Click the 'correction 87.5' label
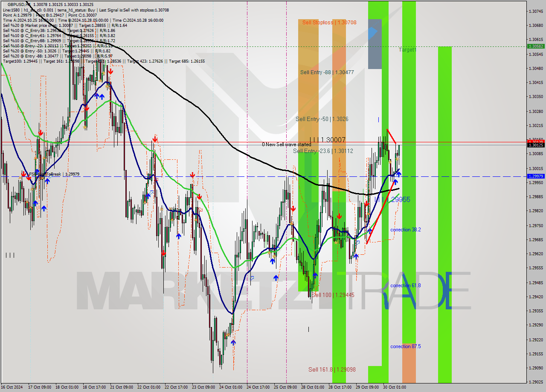 [406, 346]
